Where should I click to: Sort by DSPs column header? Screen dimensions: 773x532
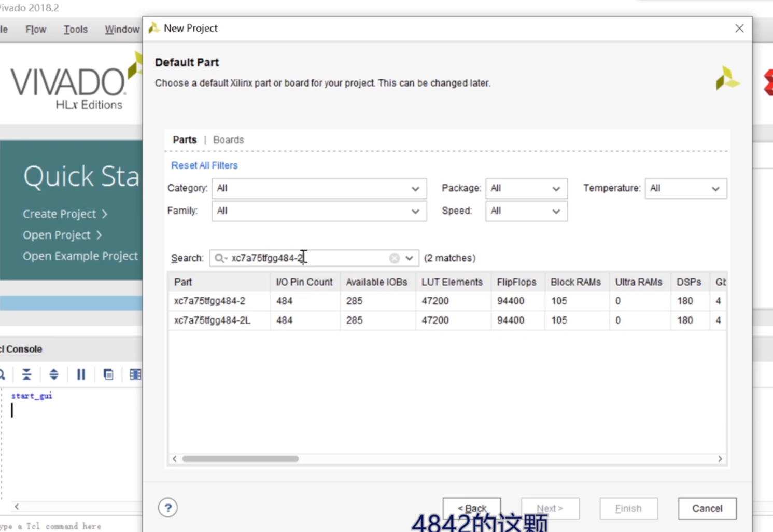tap(689, 282)
